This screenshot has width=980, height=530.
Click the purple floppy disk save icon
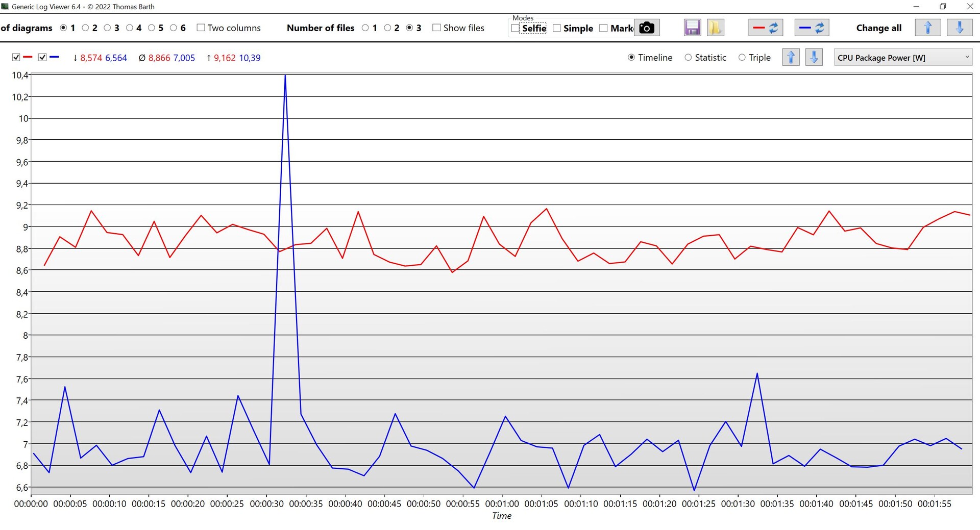(692, 28)
